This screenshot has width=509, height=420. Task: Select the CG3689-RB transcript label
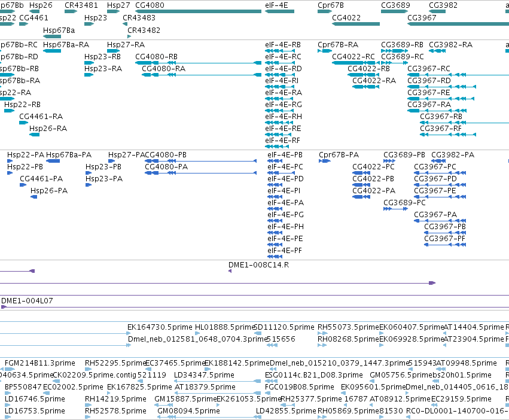[402, 44]
